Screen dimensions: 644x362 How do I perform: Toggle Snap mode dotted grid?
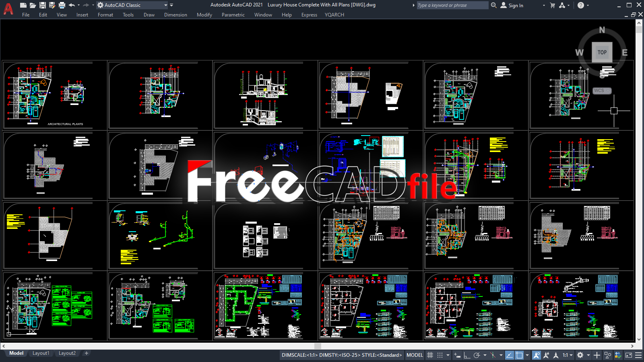[x=440, y=355]
